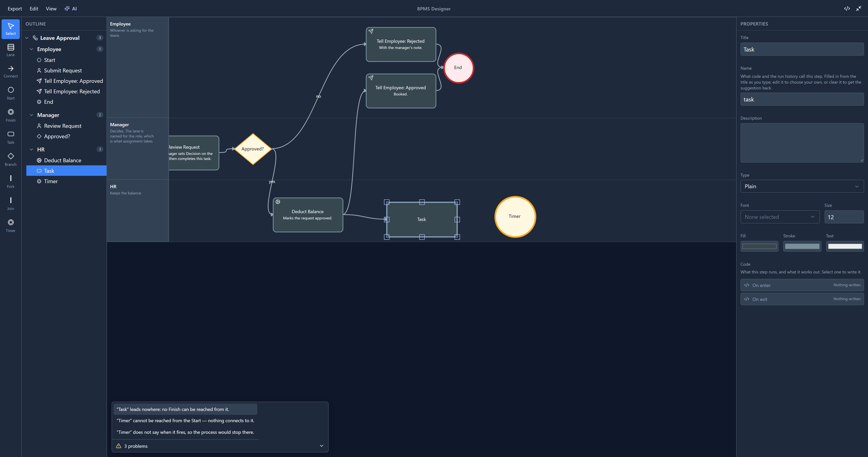Collapse the Manager lane in outline
The height and width of the screenshot is (457, 868).
click(31, 115)
